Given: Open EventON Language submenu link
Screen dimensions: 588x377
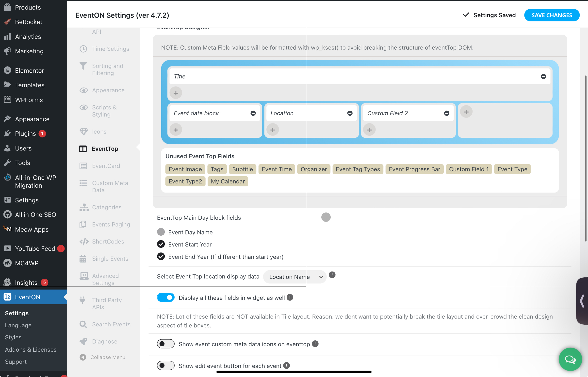Looking at the screenshot, I should click(18, 325).
